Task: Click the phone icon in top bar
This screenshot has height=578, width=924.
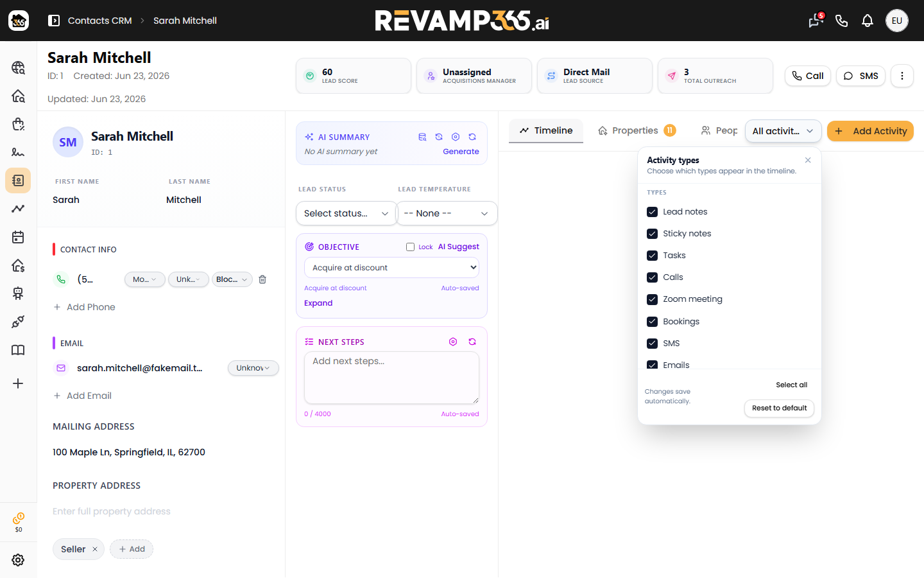Action: click(x=842, y=21)
